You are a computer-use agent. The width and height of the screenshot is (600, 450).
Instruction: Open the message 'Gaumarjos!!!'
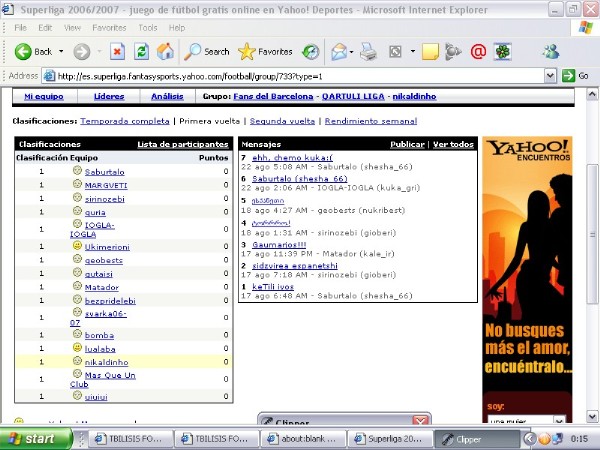[279, 245]
